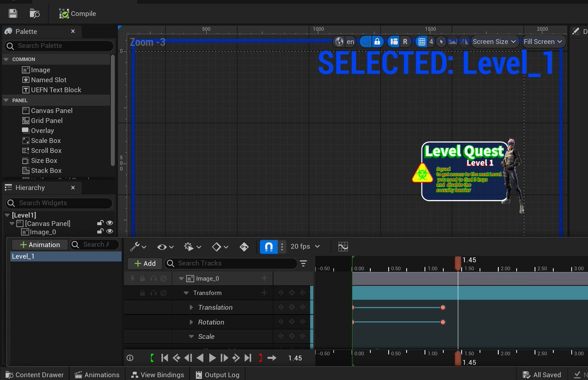Collapse the Image_0 track
This screenshot has height=380, width=588.
(x=181, y=279)
